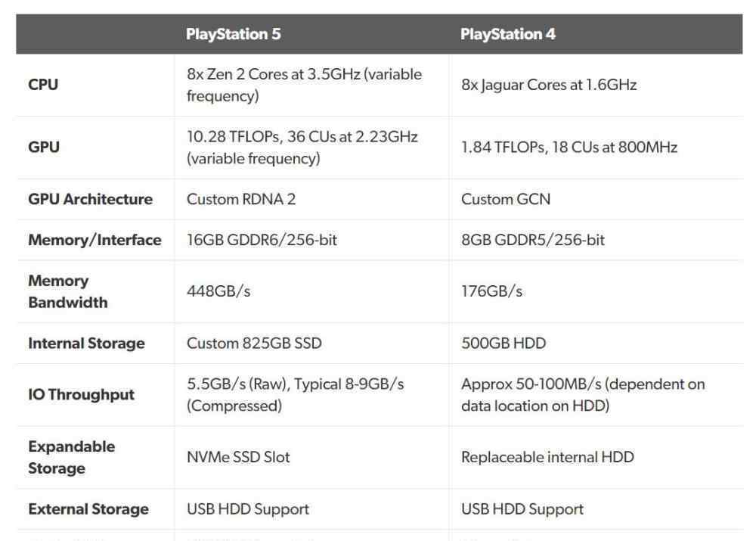
Task: Click the 8x Jaguar Cores cell
Action: (549, 85)
